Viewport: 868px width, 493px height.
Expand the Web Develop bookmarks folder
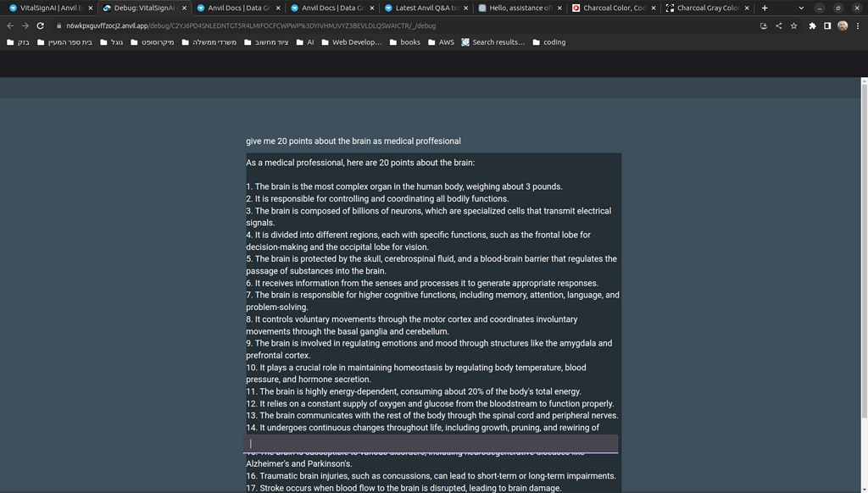[356, 42]
